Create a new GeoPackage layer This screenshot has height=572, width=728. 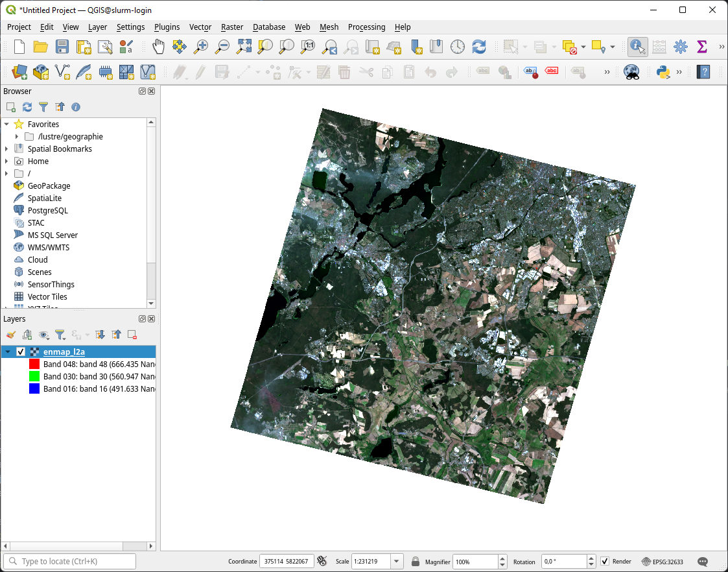[40, 72]
